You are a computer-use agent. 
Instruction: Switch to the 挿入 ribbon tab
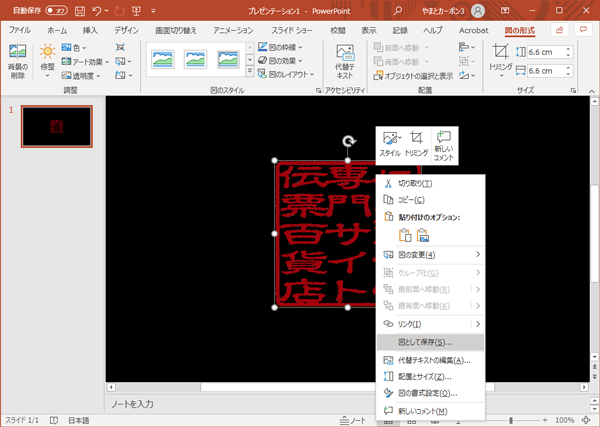pyautogui.click(x=90, y=30)
